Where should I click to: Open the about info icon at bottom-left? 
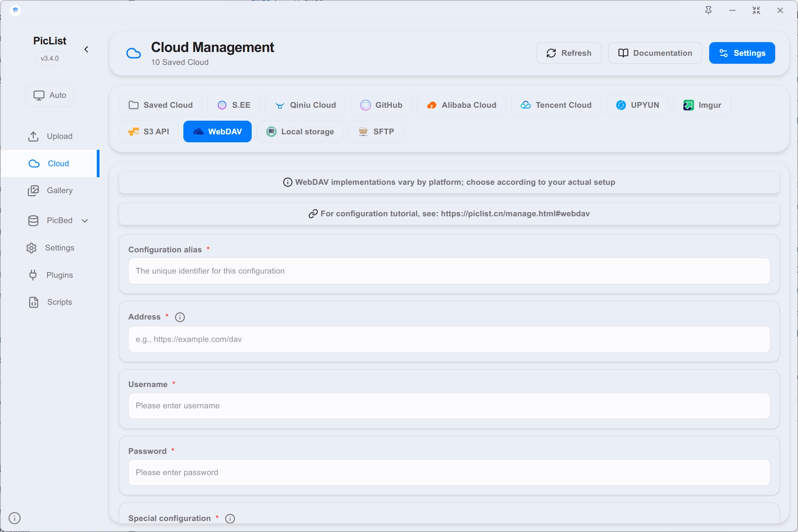(x=15, y=518)
